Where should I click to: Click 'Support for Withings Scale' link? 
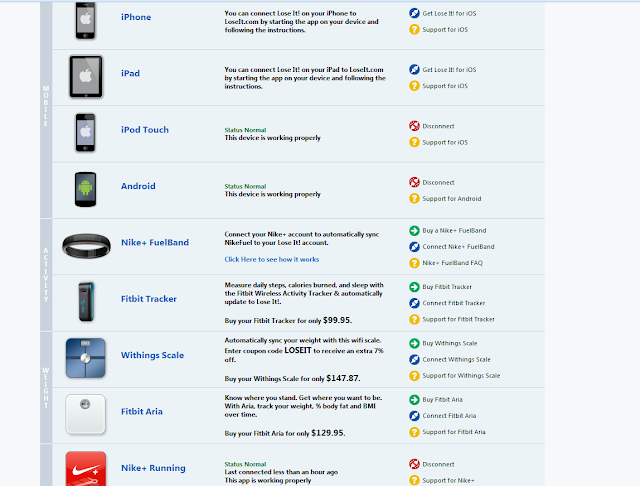click(x=461, y=376)
